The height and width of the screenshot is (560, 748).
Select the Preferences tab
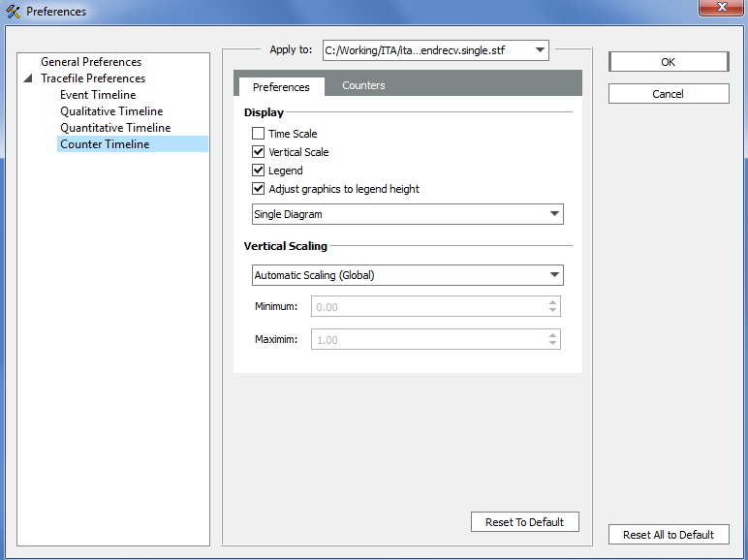tap(281, 87)
